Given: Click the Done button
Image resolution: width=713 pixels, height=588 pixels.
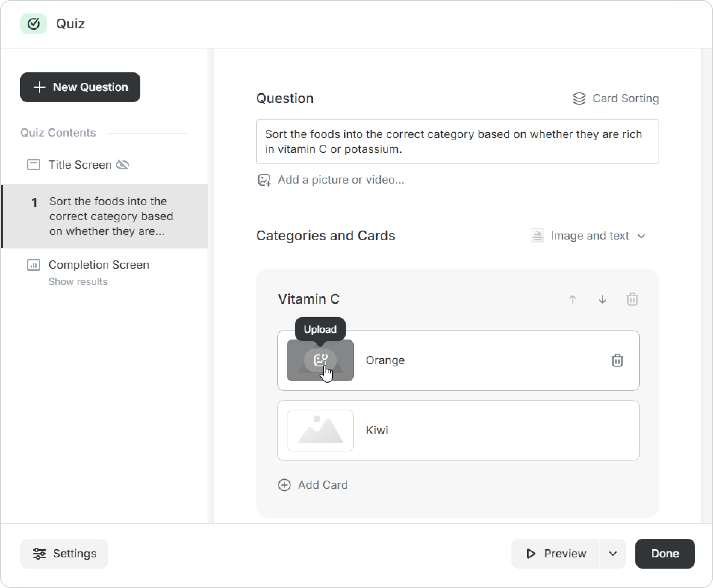Looking at the screenshot, I should [665, 554].
